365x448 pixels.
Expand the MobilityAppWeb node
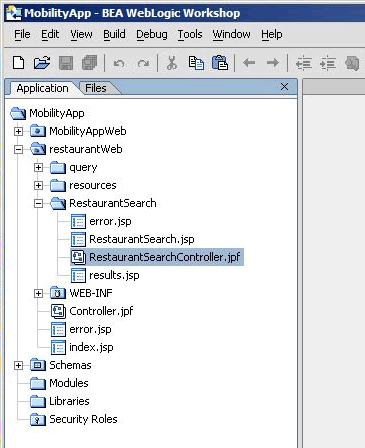pos(18,131)
